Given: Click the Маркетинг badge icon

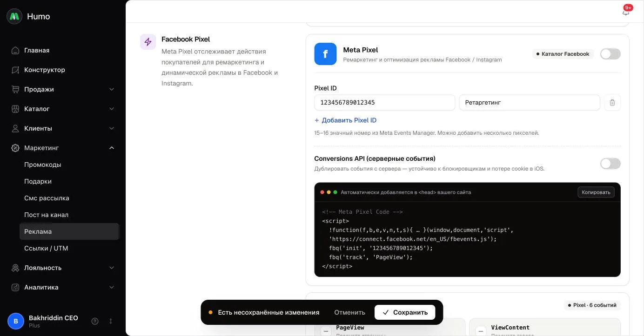Looking at the screenshot, I should 15,148.
